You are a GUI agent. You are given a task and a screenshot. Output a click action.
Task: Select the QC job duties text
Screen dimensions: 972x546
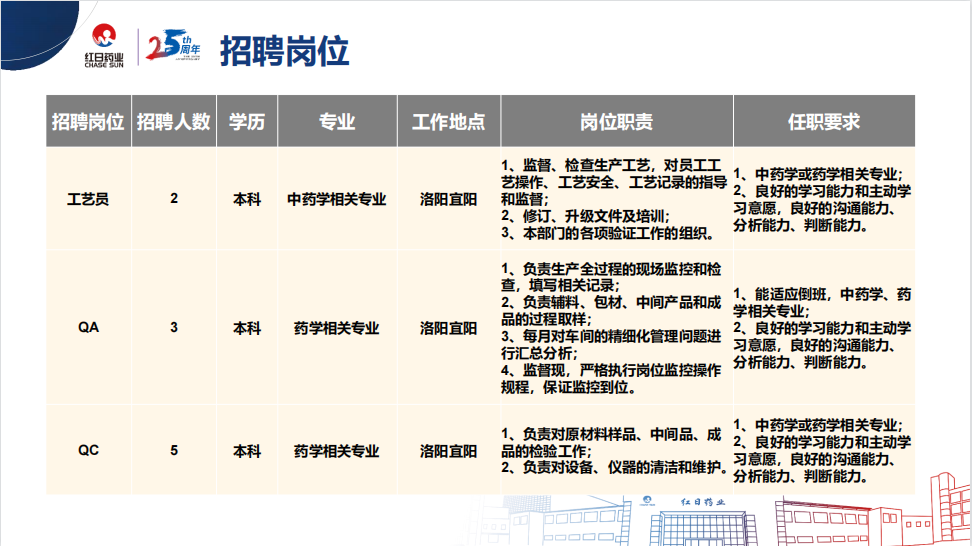[611, 450]
